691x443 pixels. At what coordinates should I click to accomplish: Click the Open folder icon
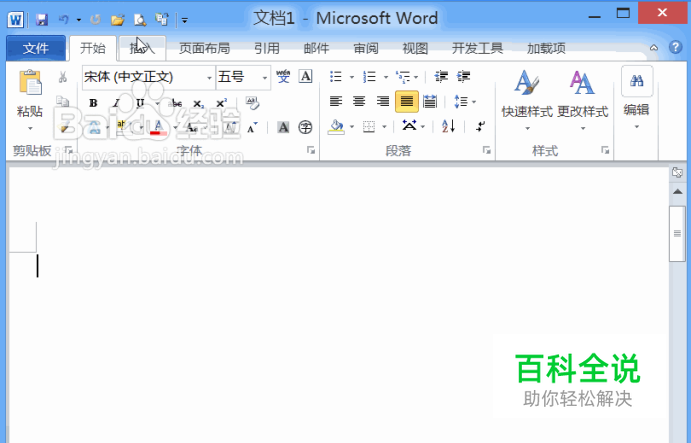tap(117, 19)
